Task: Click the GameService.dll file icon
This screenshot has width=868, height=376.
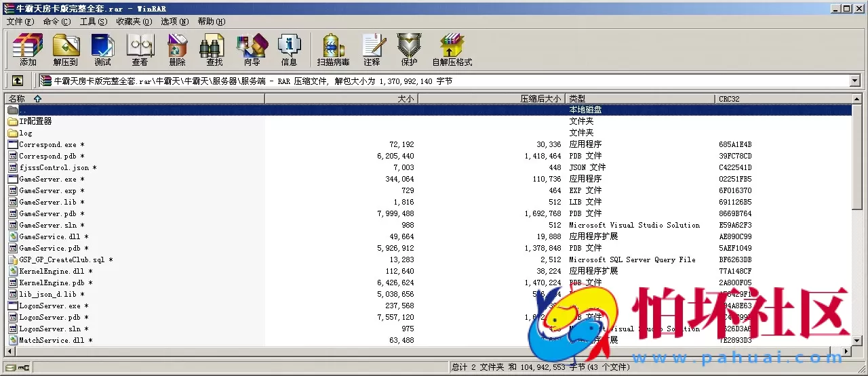Action: (13, 236)
